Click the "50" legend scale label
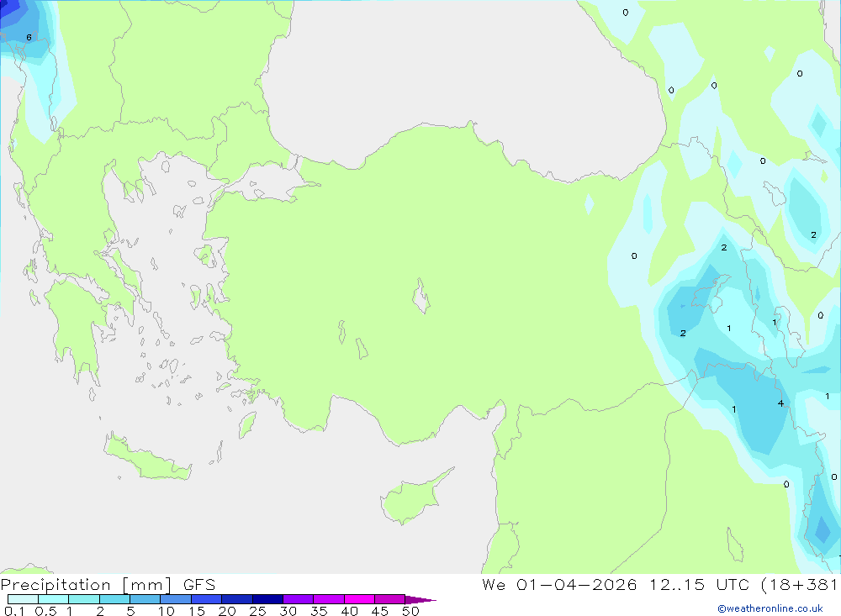Viewport: 841px width, 616px height. pyautogui.click(x=410, y=611)
